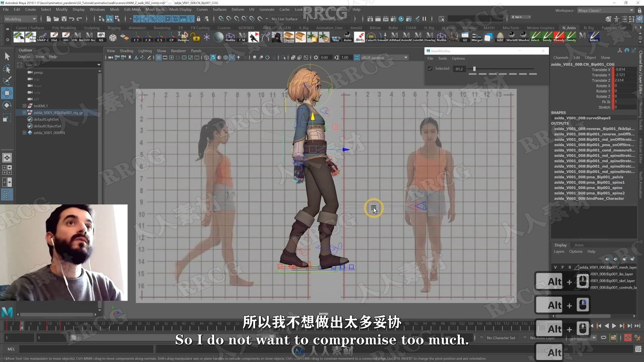This screenshot has height=362, width=644.
Task: Click the Undo arrow in status line
Action: tap(72, 19)
